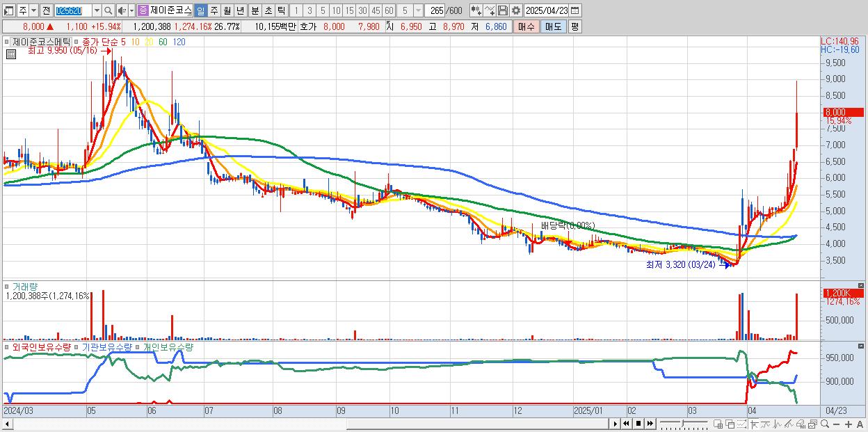This screenshot has height=432, width=868.
Task: Select interval preset 15
Action: [349, 10]
